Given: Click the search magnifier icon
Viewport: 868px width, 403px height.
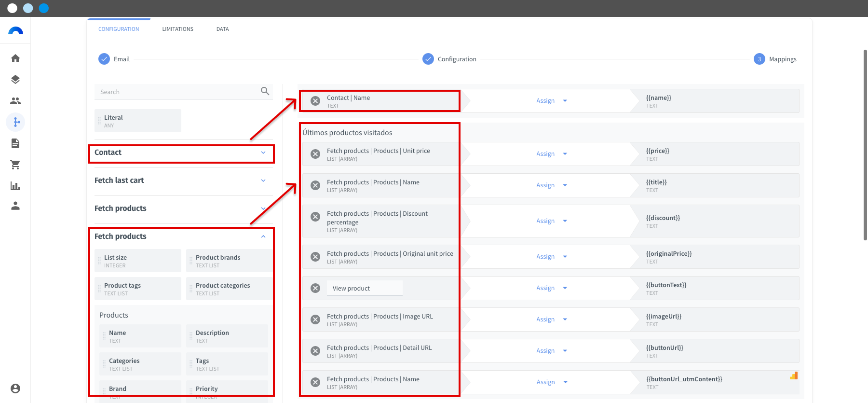Looking at the screenshot, I should click(265, 91).
